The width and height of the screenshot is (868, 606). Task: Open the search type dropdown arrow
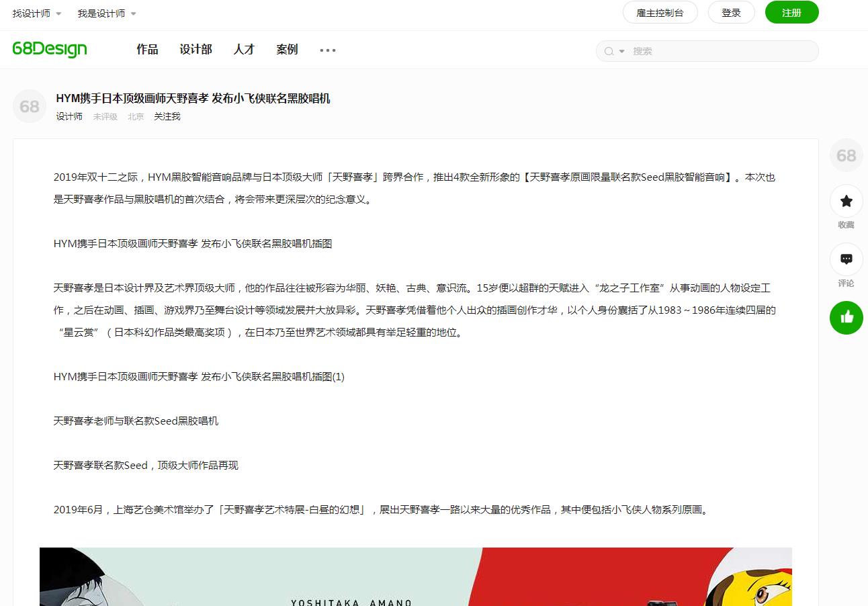click(x=621, y=51)
